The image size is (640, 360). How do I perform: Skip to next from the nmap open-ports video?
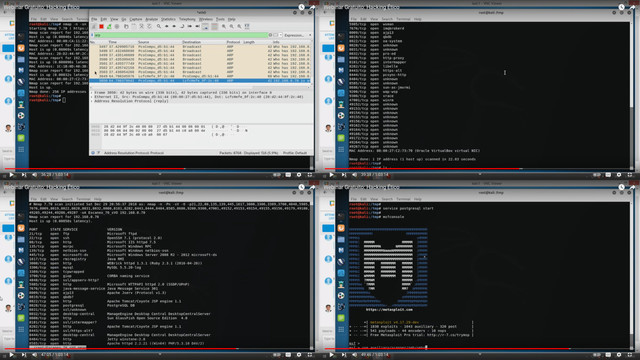344,175
